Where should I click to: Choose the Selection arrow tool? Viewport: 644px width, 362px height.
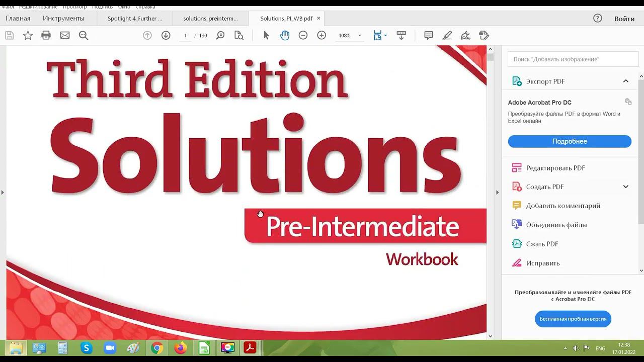[266, 35]
